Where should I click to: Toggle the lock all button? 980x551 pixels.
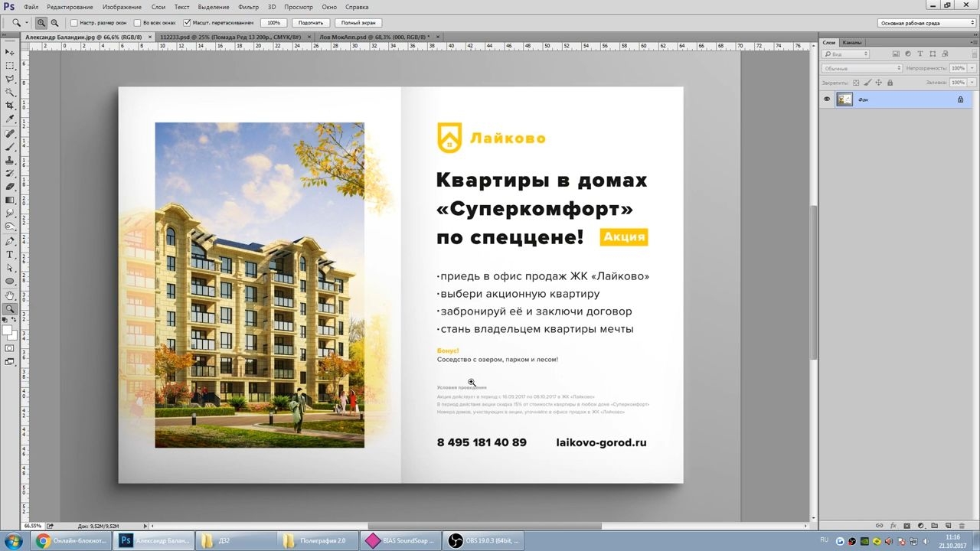[x=890, y=83]
